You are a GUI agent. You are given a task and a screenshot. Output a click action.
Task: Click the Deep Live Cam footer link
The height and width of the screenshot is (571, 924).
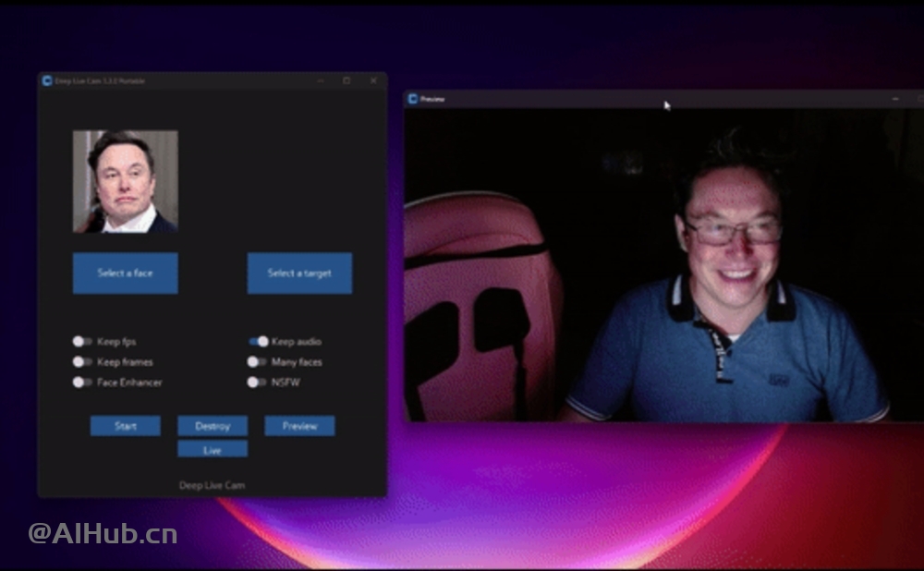pyautogui.click(x=213, y=485)
